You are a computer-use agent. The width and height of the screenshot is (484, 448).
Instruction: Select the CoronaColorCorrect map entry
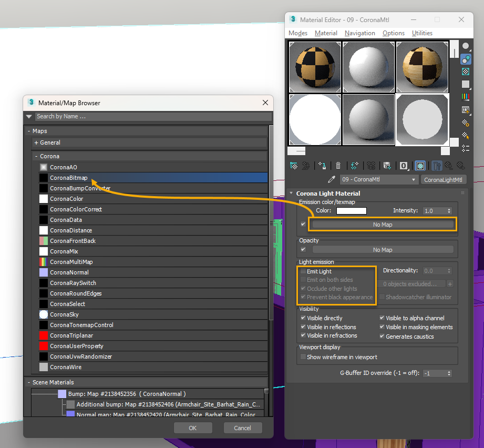153,209
